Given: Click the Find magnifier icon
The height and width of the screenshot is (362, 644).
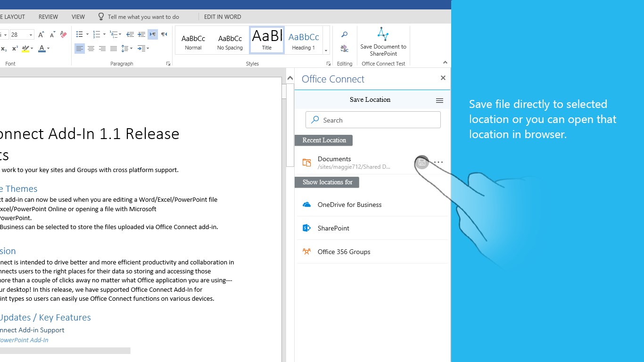Looking at the screenshot, I should (x=345, y=34).
